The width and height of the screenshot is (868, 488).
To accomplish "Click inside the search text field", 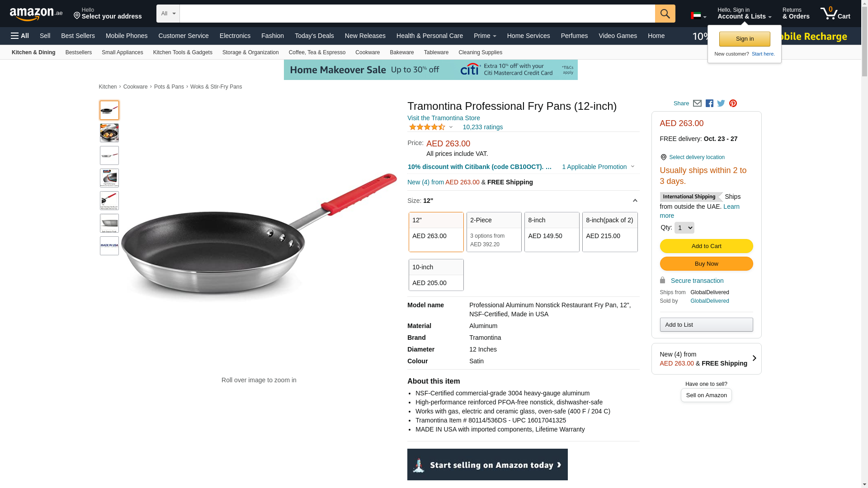I will (417, 14).
